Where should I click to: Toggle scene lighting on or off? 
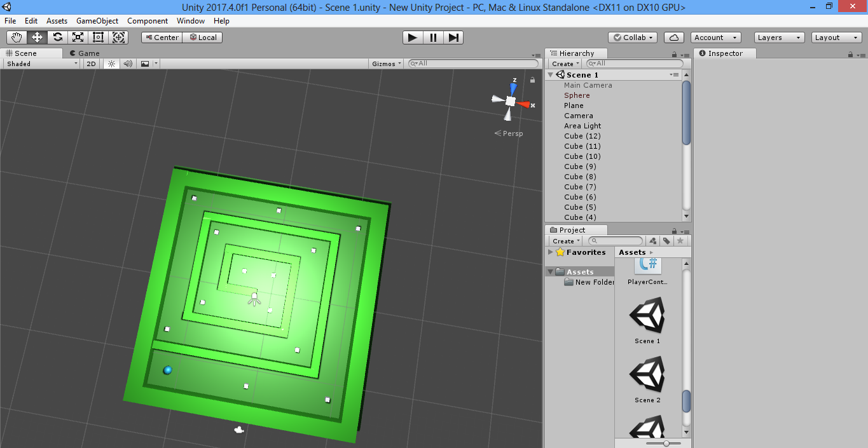coord(111,64)
